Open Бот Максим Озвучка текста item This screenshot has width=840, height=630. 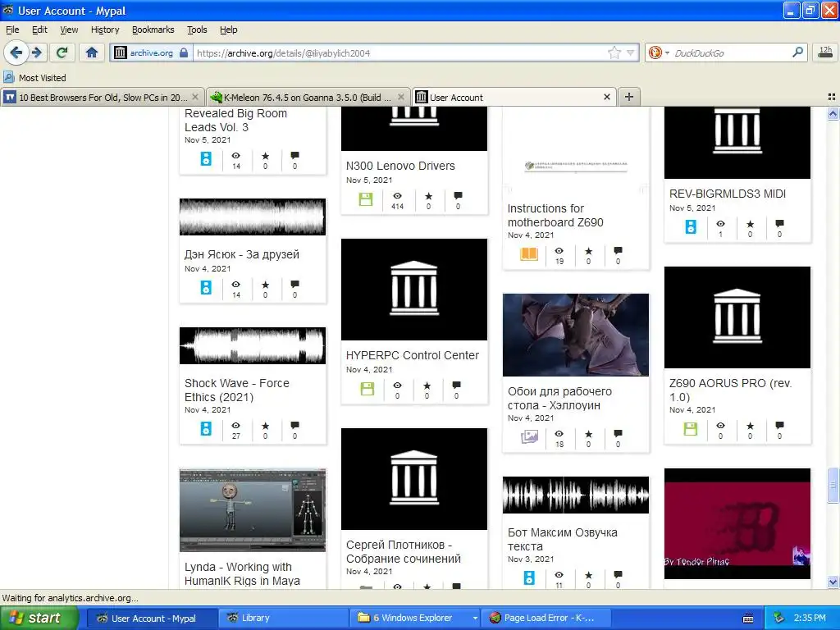(563, 540)
